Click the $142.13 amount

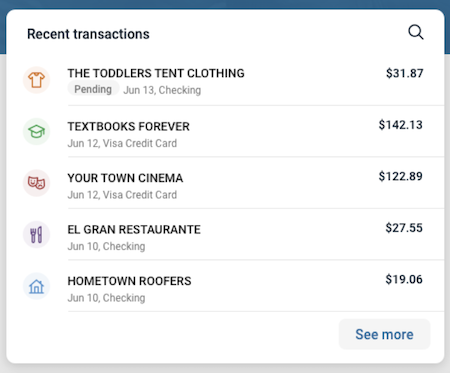coord(401,125)
